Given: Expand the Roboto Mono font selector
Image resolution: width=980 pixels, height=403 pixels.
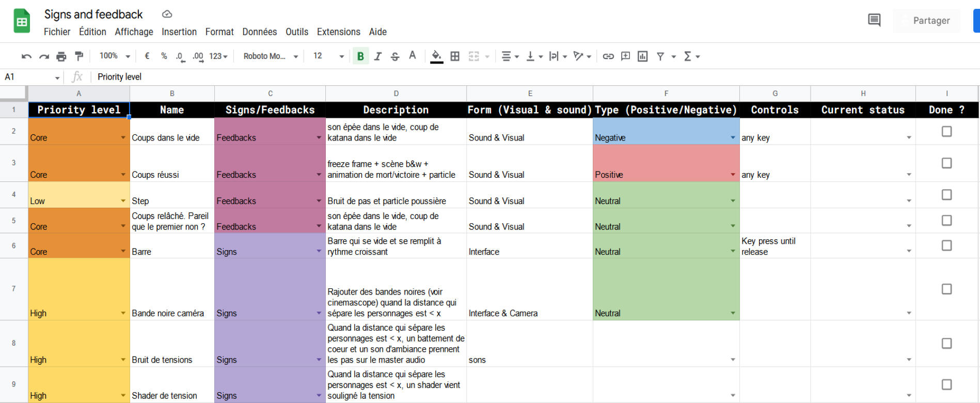Looking at the screenshot, I should click(271, 56).
